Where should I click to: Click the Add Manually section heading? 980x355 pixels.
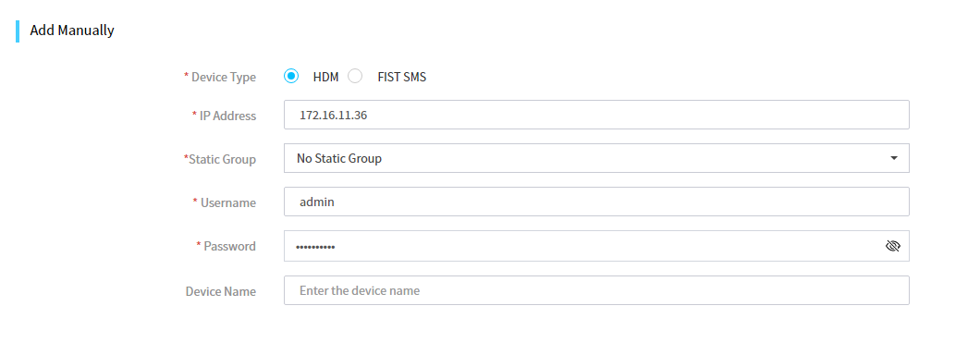[x=72, y=31]
